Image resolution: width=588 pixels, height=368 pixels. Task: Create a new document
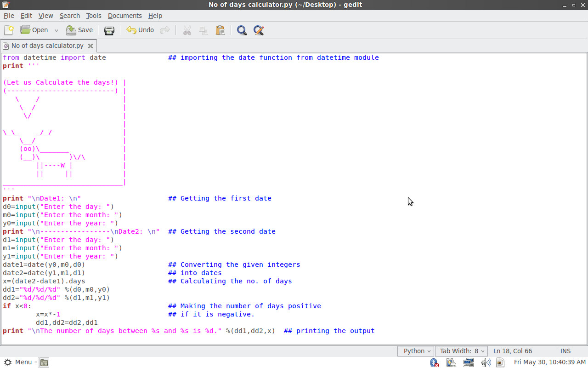pos(8,30)
